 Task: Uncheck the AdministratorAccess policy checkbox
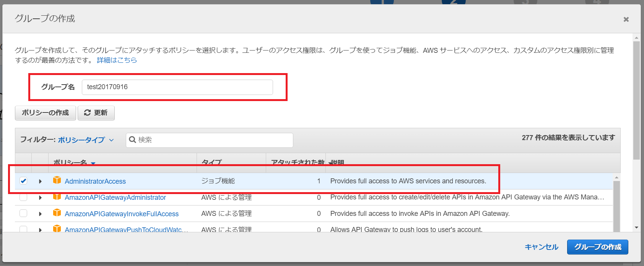click(x=23, y=181)
